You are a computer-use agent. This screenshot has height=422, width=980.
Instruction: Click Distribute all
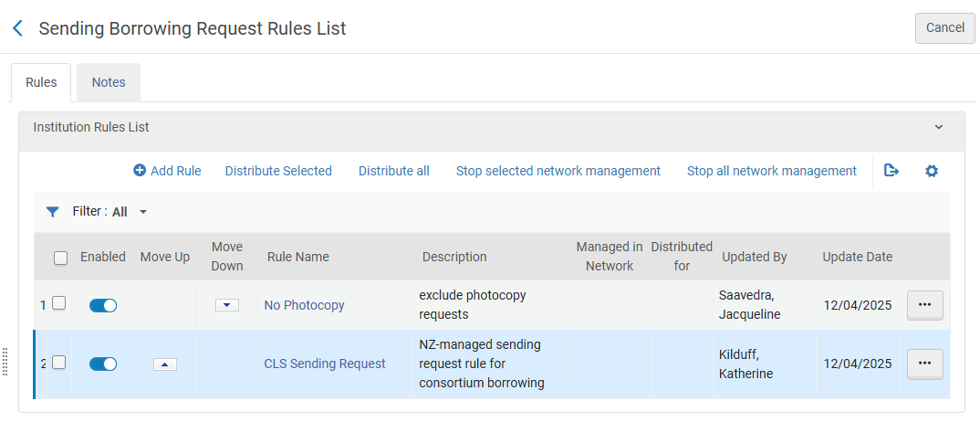(393, 171)
